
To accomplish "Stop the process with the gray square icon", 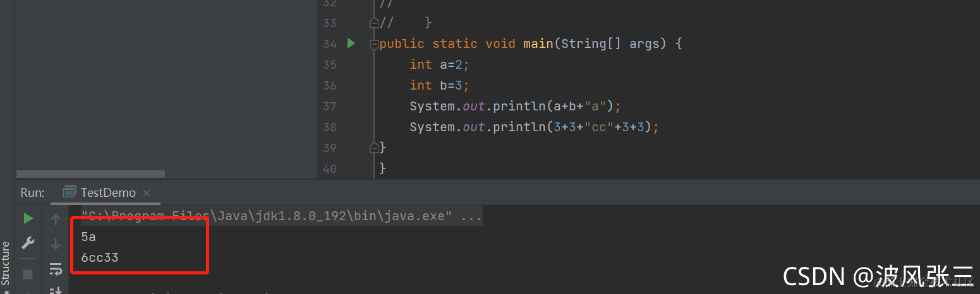I will coord(28,274).
